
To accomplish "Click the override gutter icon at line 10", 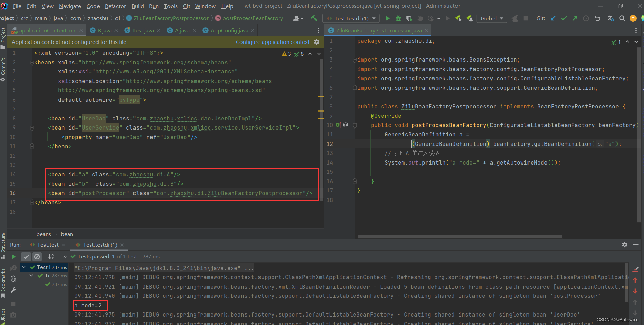I will 338,125.
